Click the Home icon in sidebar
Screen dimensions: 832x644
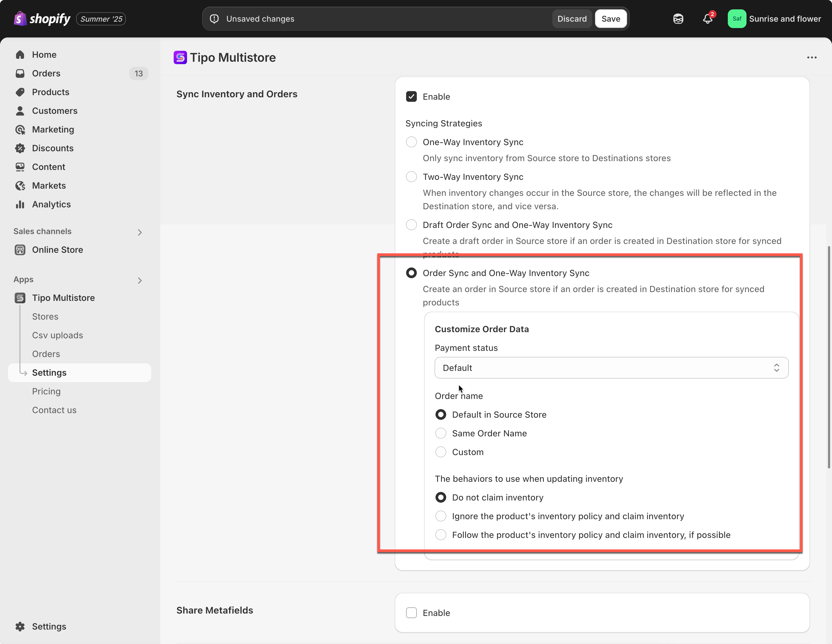click(x=20, y=55)
